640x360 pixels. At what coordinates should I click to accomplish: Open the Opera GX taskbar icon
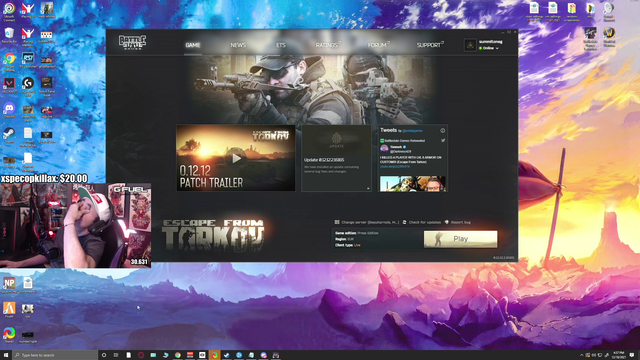141,355
